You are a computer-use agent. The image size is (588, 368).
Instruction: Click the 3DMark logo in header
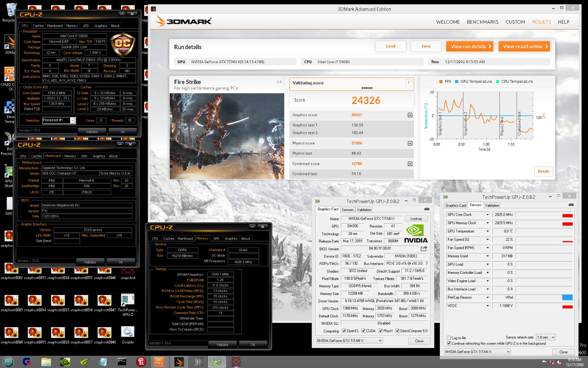pos(183,21)
